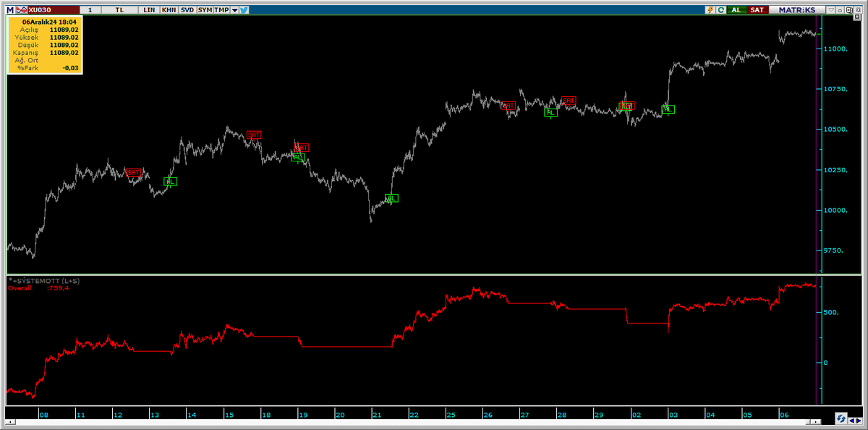Click the blue sync arrows icon

click(x=841, y=418)
